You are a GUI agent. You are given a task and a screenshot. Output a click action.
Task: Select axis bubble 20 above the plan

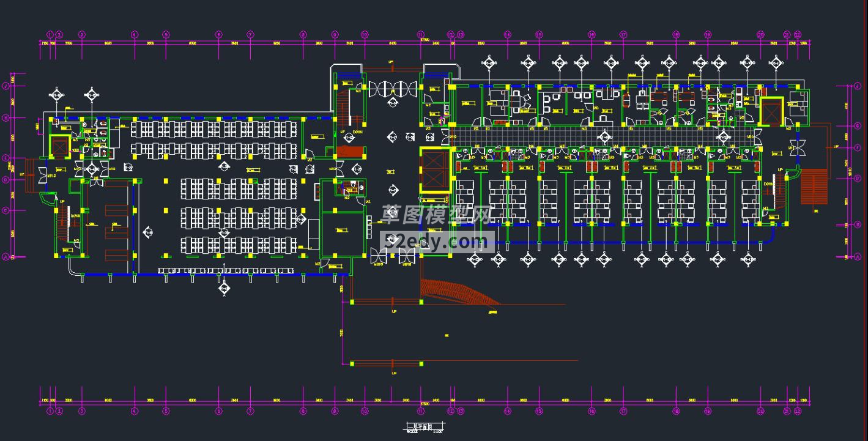[x=760, y=35]
